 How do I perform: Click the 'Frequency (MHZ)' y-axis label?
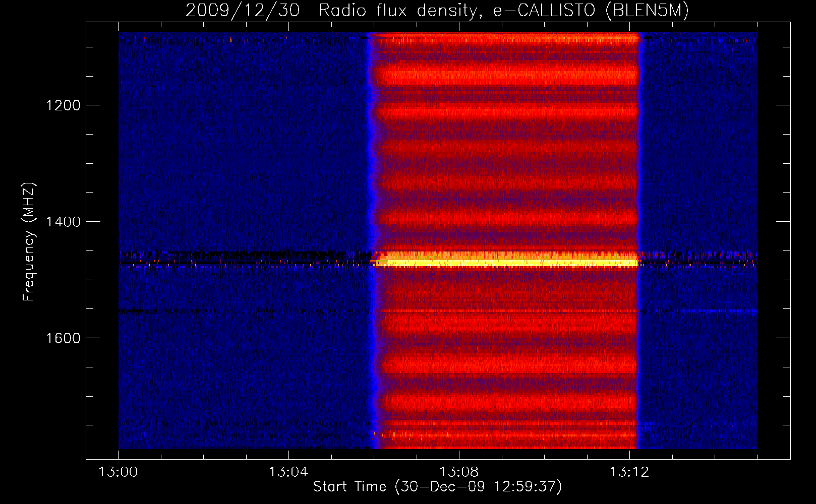click(x=29, y=242)
